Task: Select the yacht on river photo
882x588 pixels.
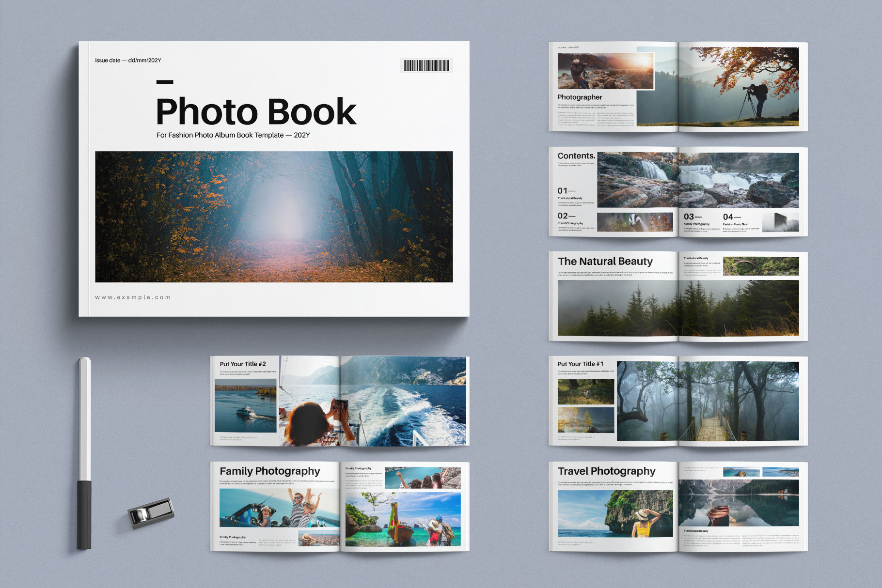Action: click(x=246, y=406)
